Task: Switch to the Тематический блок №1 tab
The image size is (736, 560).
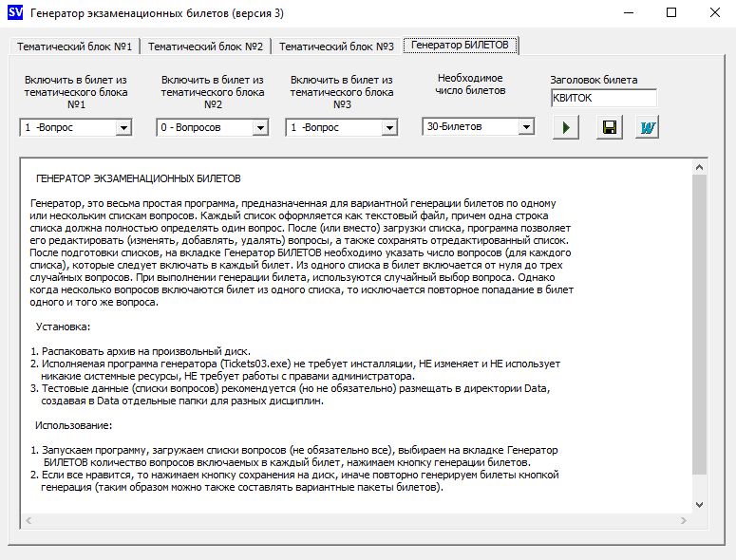Action: (74, 46)
